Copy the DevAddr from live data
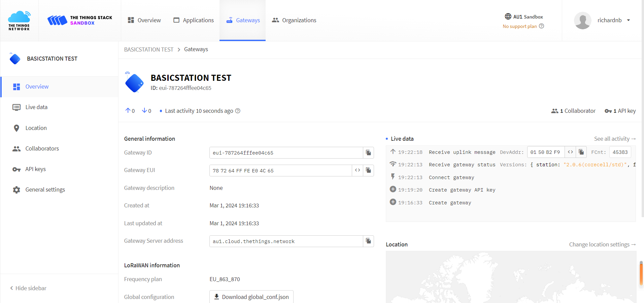 tap(581, 152)
